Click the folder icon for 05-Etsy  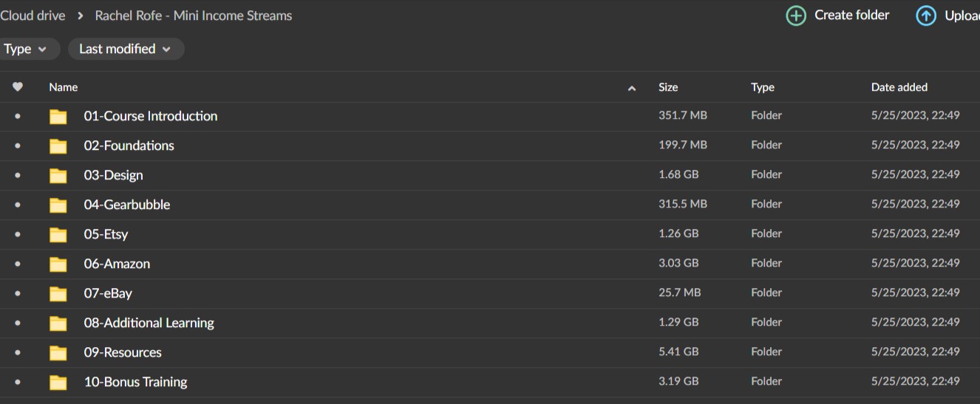click(x=58, y=235)
